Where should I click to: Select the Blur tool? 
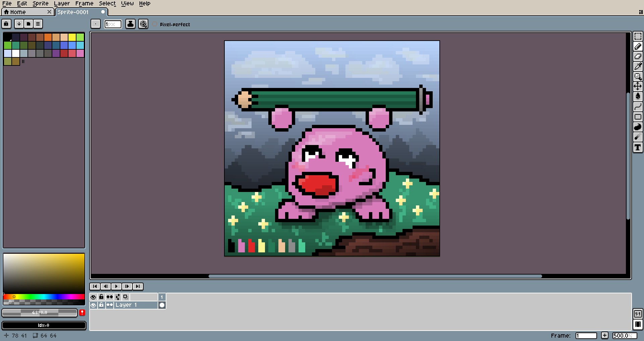coord(638,137)
